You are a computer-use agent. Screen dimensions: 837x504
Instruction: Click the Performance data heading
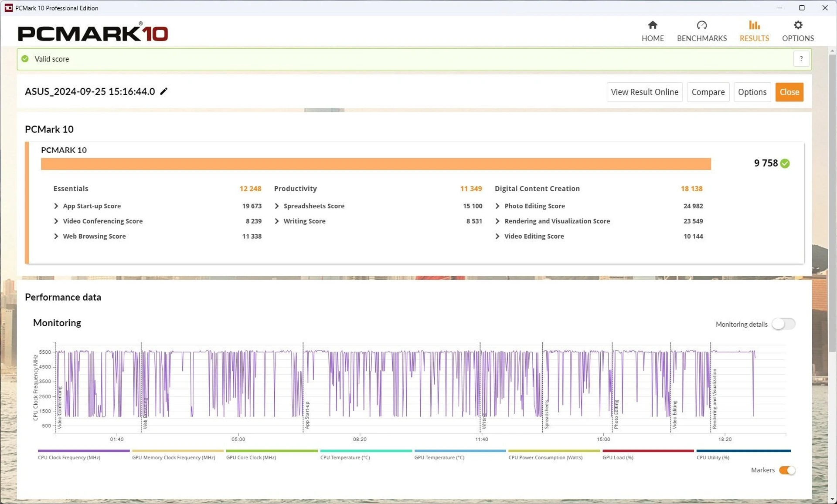[x=63, y=297]
